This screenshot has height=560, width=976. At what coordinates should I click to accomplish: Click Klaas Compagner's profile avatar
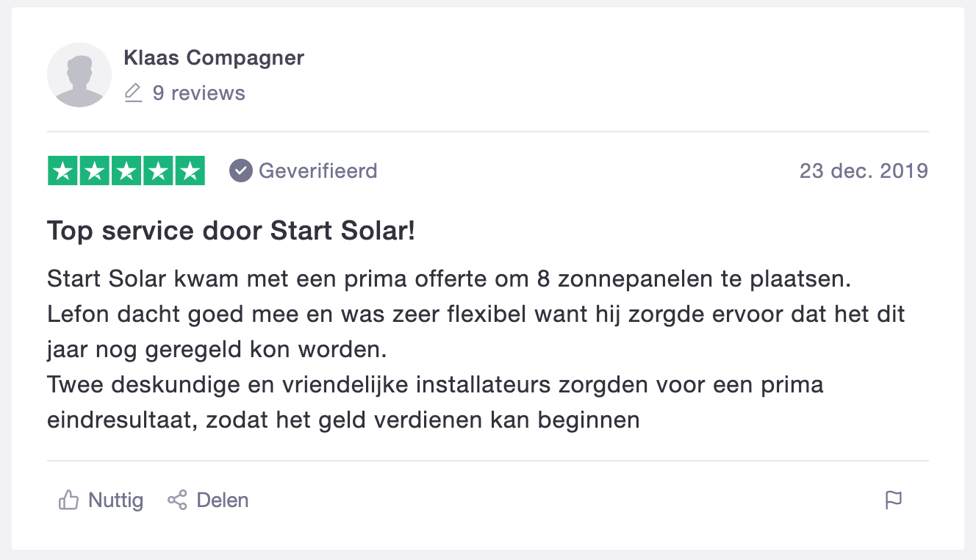pos(79,75)
